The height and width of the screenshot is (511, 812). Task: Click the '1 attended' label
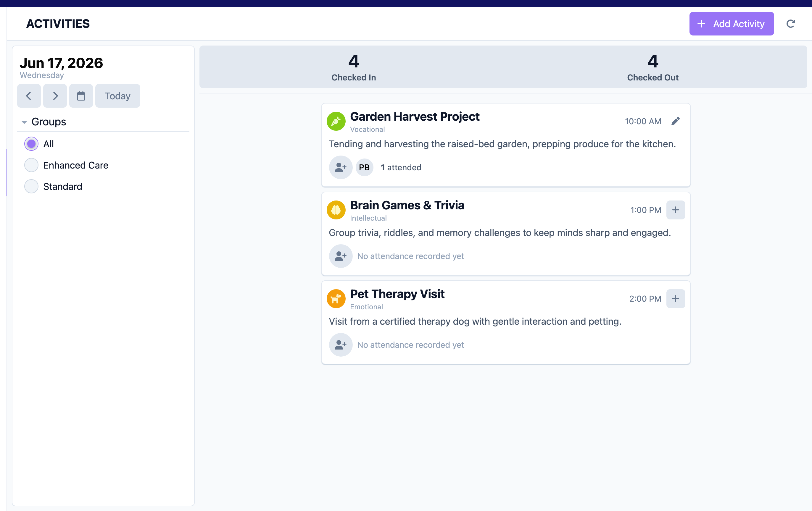(x=401, y=168)
